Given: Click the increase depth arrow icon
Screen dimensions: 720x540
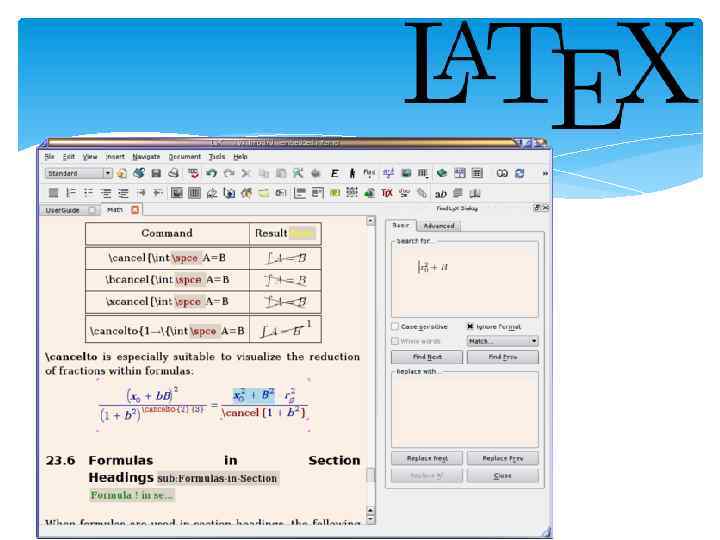Looking at the screenshot, I should [x=141, y=193].
